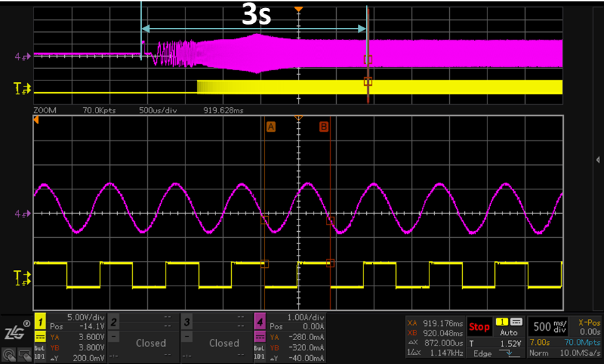Click channel 2 coupling dash icon
The height and width of the screenshot is (364, 604).
[x=113, y=337]
